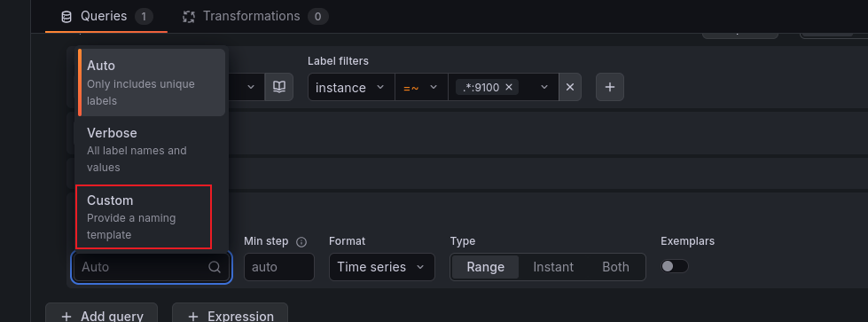Remove the .*:9100 label value
Image resolution: width=868 pixels, height=322 pixels.
(509, 88)
